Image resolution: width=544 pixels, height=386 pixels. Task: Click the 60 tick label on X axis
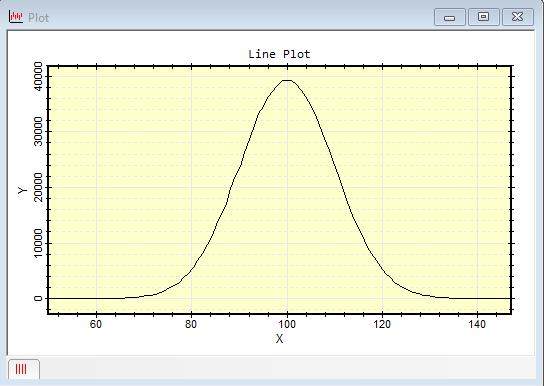(x=96, y=324)
